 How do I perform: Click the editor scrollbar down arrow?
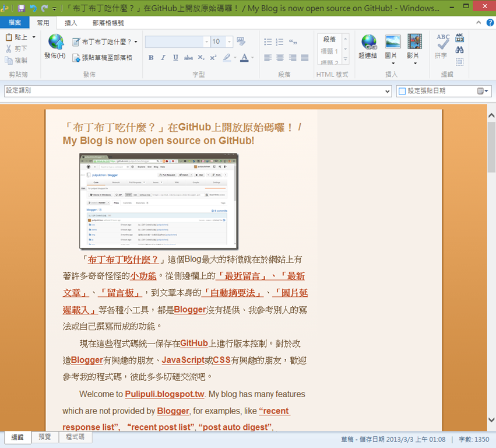[x=491, y=420]
